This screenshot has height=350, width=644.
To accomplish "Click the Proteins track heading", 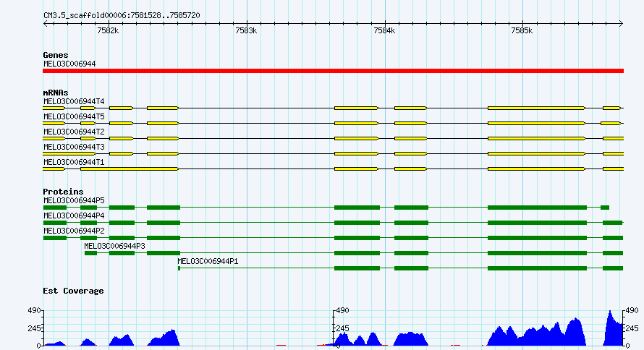I will coord(63,192).
